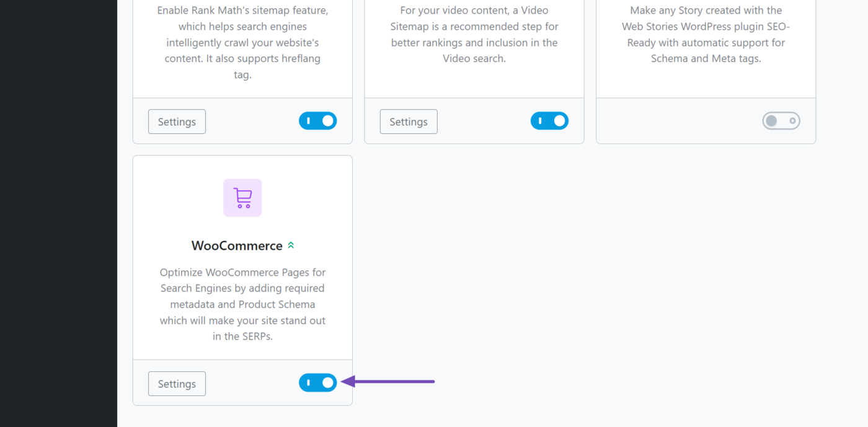Turn off the Sitemap module toggle

pyautogui.click(x=317, y=120)
